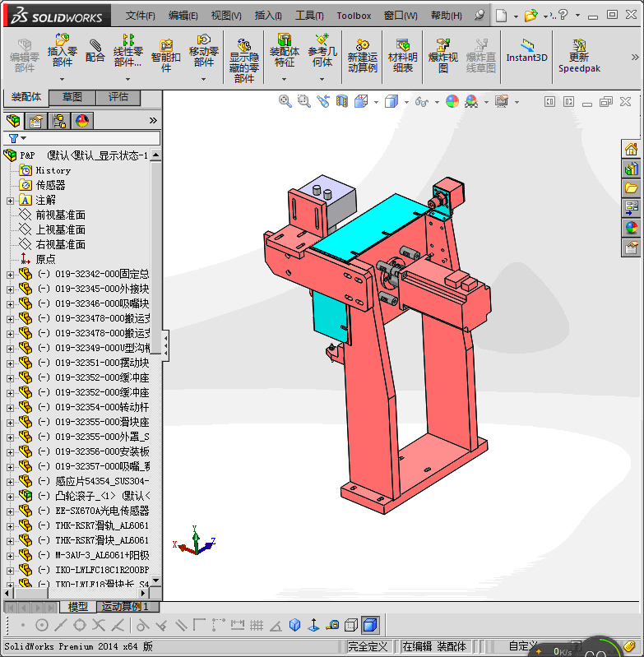
Task: Click Previous View icon in view toolbar
Action: (x=322, y=101)
